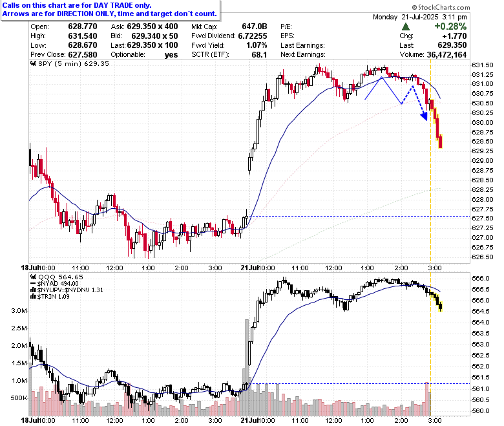This screenshot has width=504, height=426.
Task: Click the last red SPY candle near 629.35
Action: pyautogui.click(x=440, y=142)
